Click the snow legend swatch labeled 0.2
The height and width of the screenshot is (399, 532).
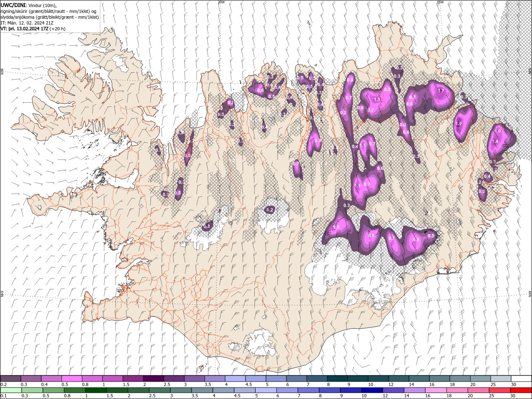click(10, 378)
